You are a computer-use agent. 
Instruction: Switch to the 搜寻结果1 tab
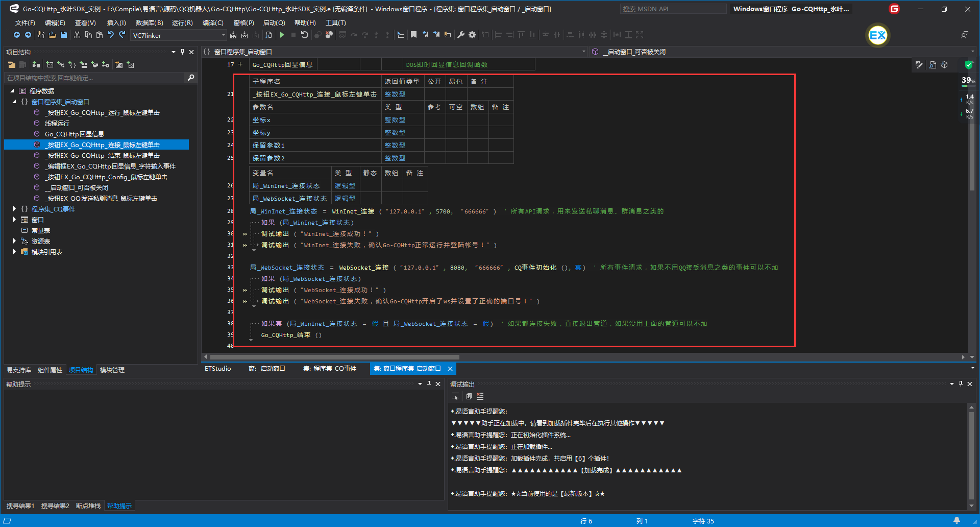[20, 506]
